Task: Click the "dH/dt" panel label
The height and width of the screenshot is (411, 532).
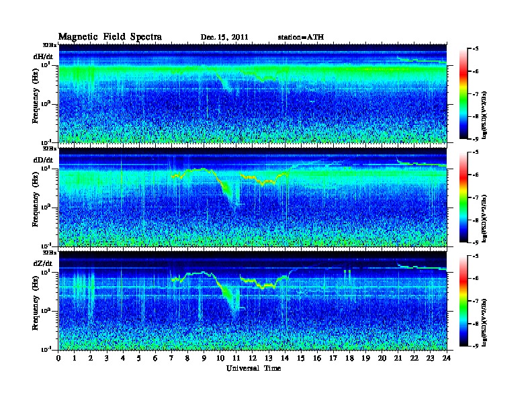Action: tap(43, 56)
